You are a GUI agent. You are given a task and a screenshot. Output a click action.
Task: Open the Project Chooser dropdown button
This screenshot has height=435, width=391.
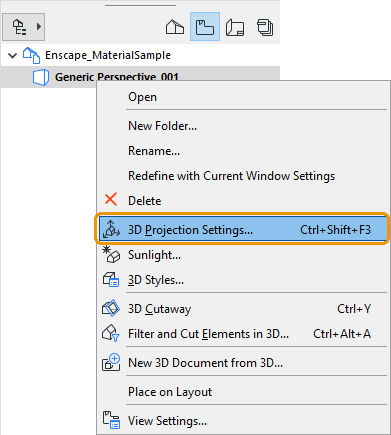[24, 27]
